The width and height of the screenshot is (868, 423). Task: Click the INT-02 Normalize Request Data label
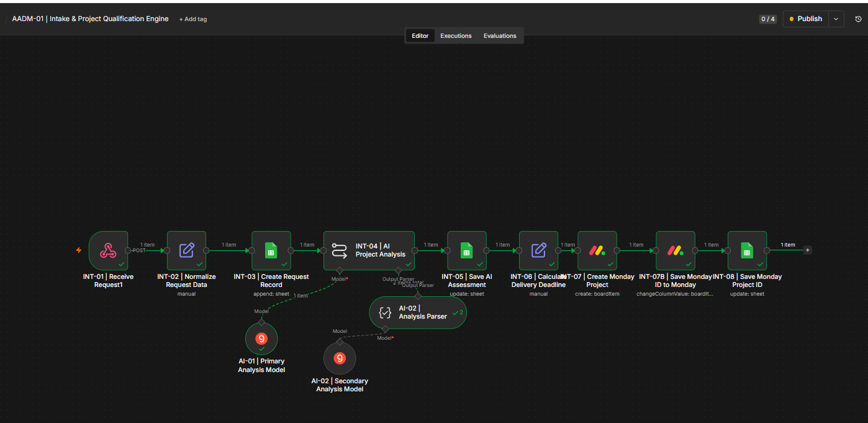click(186, 281)
